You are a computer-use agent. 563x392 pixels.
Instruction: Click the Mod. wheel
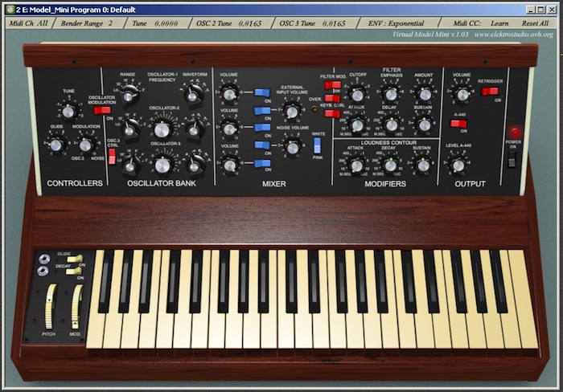(x=76, y=307)
